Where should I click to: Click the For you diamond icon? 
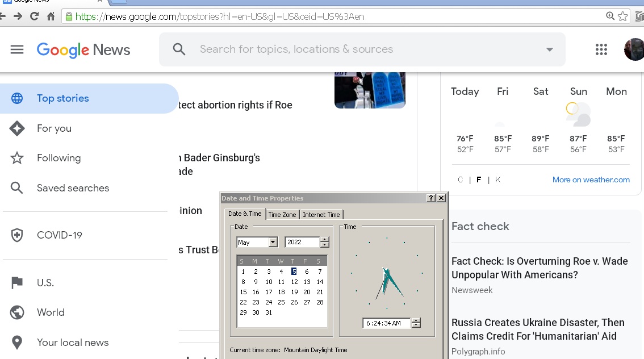coord(17,128)
